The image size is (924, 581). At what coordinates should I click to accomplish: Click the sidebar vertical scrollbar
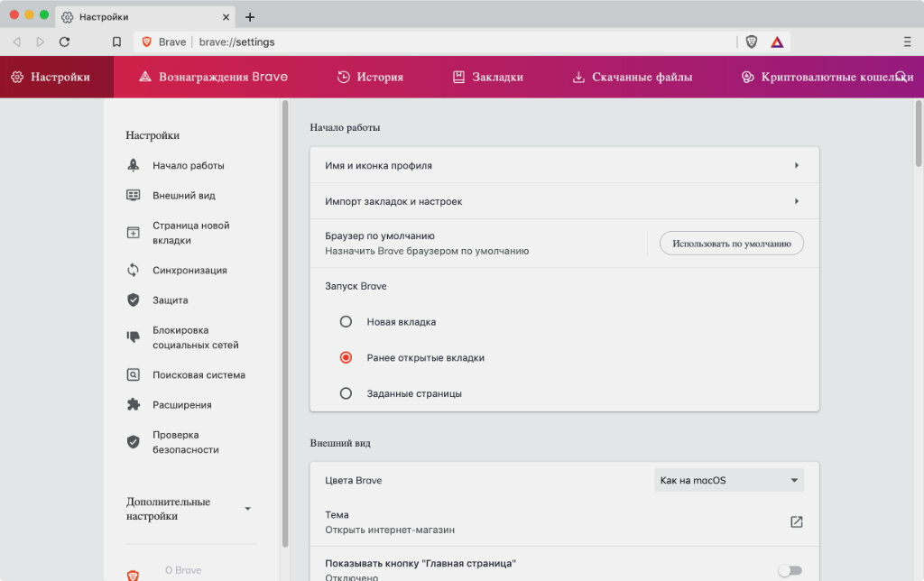click(x=285, y=324)
